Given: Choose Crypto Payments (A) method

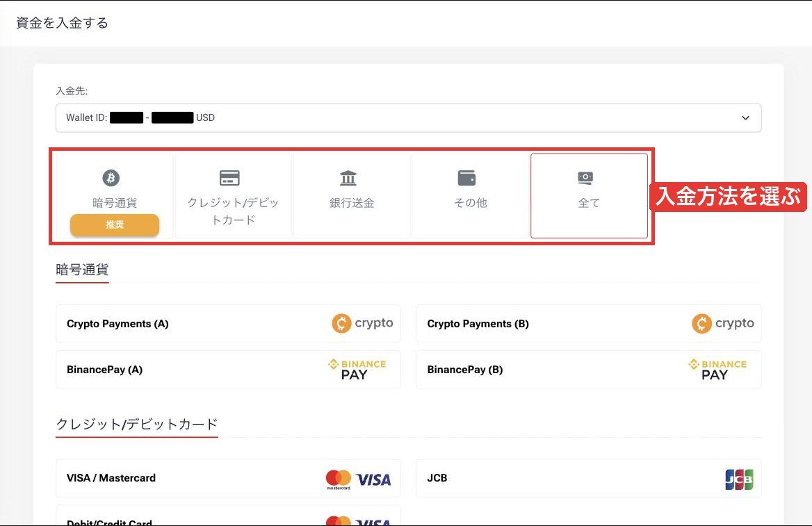Looking at the screenshot, I should (228, 324).
